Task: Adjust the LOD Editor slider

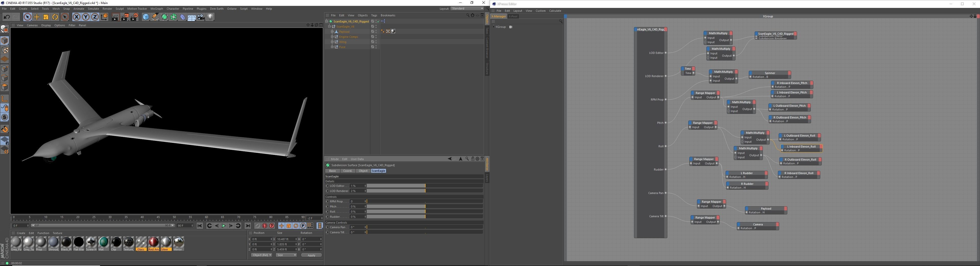Action: click(x=425, y=186)
